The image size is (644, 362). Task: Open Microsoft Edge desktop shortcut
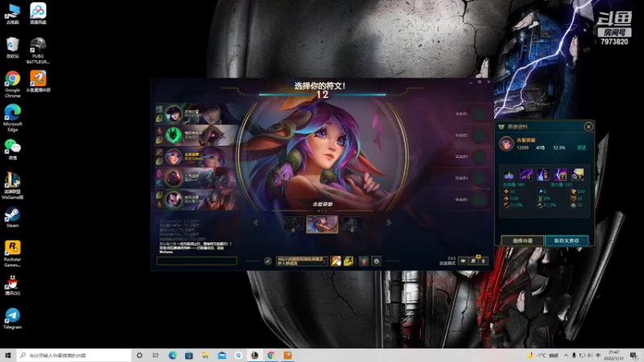click(x=12, y=118)
